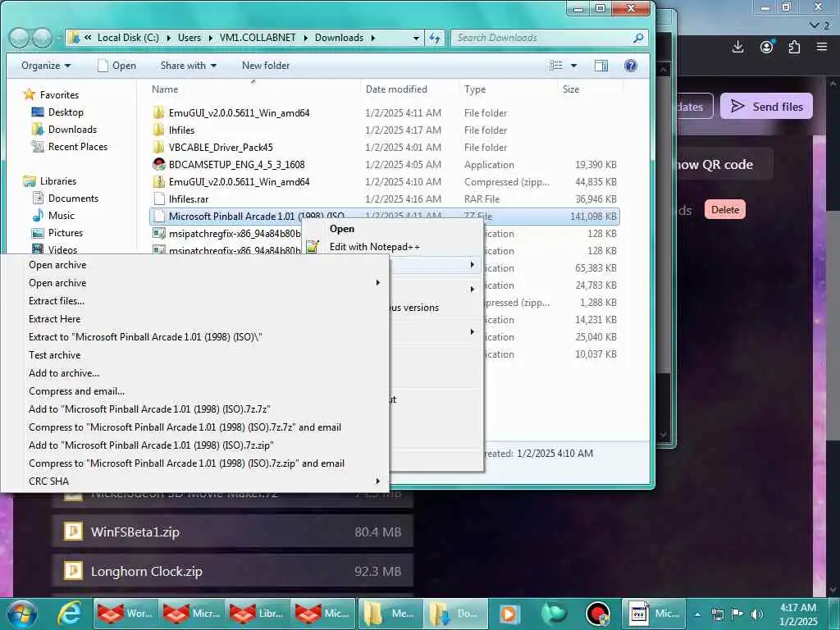
Task: Open browser account profile icon
Action: coord(767,47)
